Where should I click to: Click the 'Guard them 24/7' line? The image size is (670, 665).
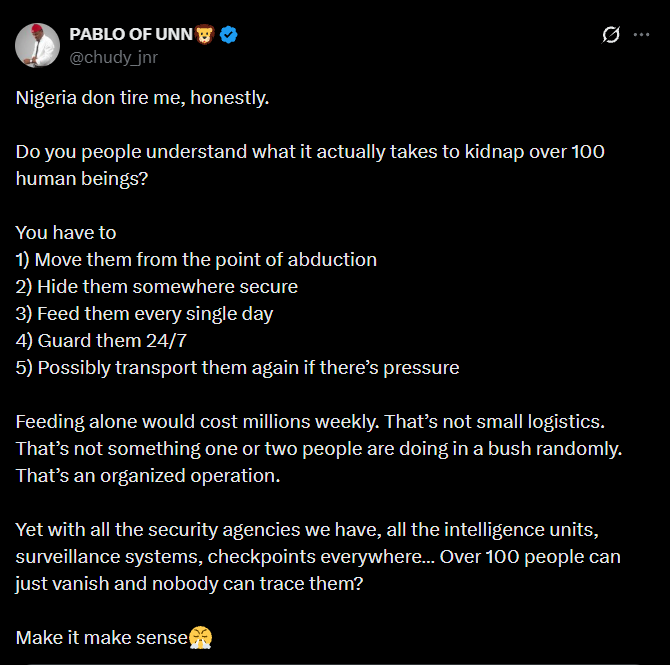point(102,340)
